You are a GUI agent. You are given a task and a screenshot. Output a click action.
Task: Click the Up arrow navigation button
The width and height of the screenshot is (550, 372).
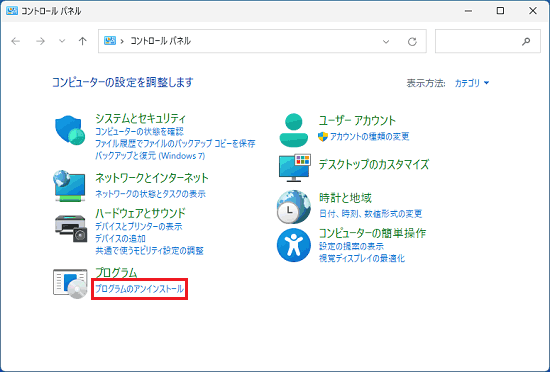click(82, 41)
